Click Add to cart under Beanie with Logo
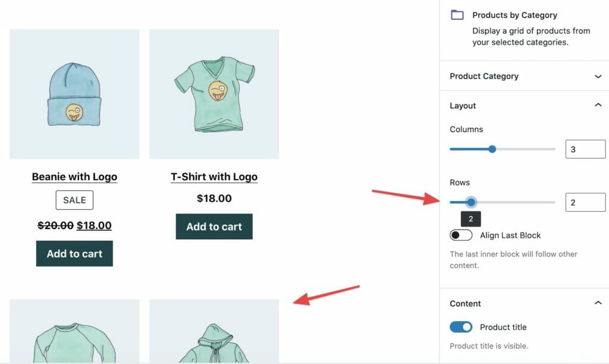Image resolution: width=609 pixels, height=364 pixels. 74,253
